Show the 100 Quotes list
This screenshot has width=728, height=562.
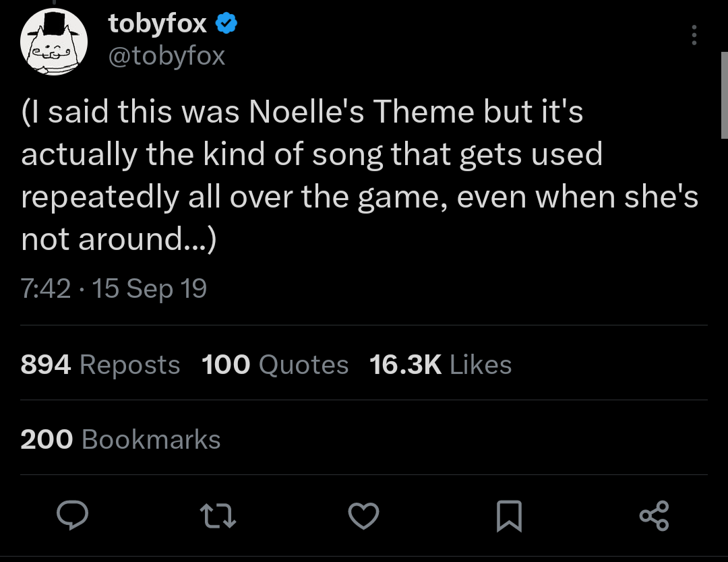point(275,365)
